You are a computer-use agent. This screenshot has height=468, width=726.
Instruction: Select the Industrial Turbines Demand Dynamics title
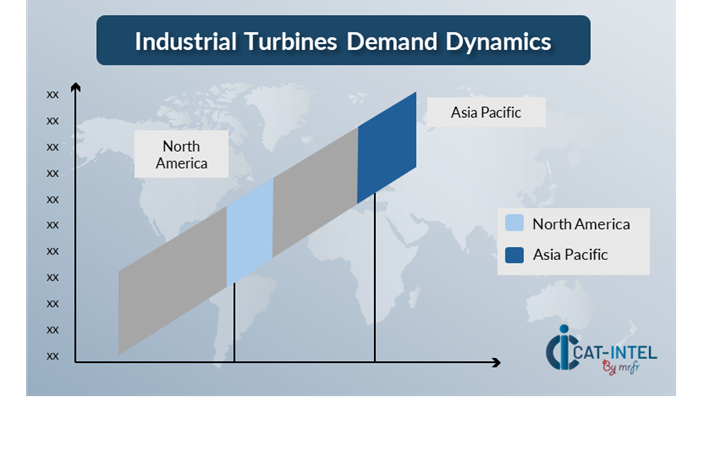pos(343,41)
